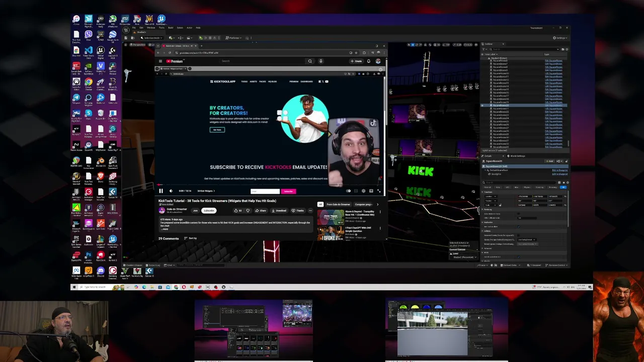
Task: Open Revision Control in Unreal status bar
Action: pyautogui.click(x=557, y=265)
